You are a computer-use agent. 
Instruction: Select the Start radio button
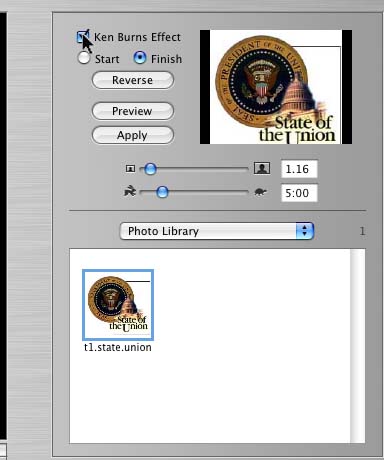[x=83, y=58]
